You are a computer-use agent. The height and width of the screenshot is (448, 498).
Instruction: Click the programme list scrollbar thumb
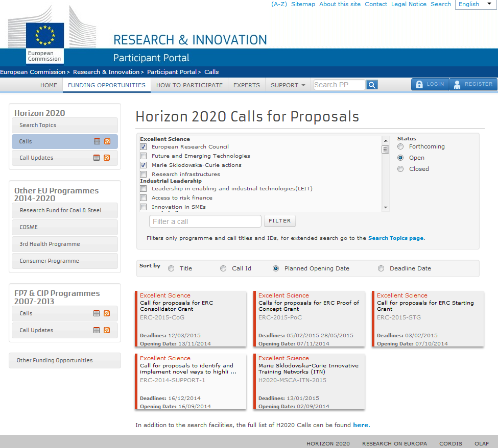pyautogui.click(x=386, y=150)
